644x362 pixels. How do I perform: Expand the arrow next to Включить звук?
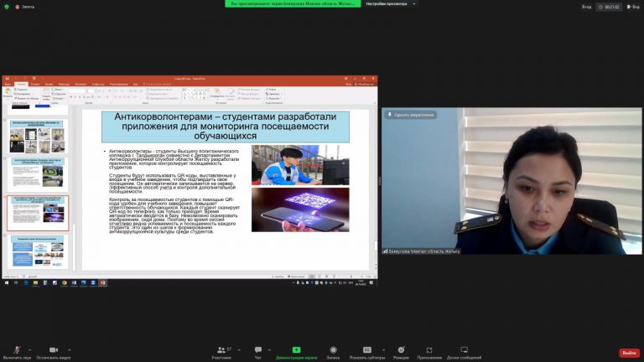[30, 349]
